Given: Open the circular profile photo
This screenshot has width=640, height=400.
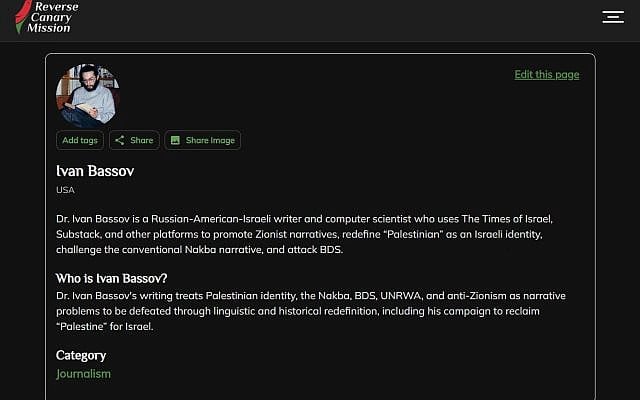Looking at the screenshot, I should click(88, 95).
